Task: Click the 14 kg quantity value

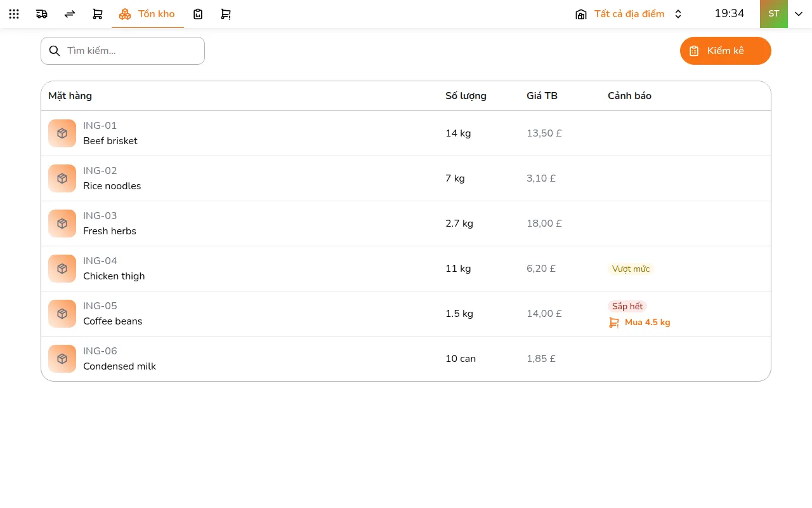Action: pyautogui.click(x=458, y=133)
